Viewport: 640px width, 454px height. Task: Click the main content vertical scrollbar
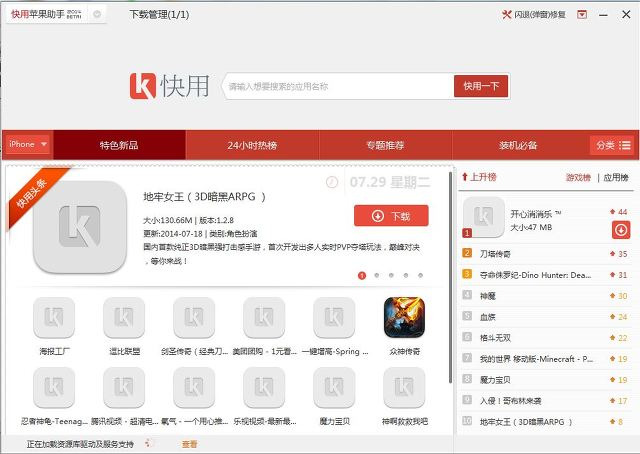pos(451,278)
